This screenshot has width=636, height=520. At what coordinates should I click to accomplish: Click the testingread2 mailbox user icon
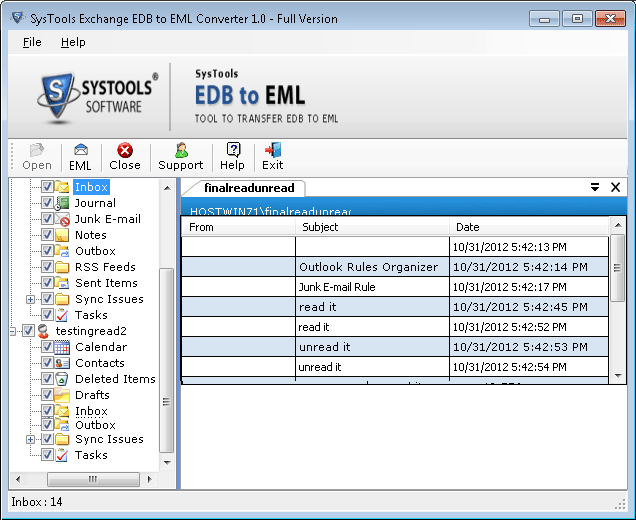(x=43, y=331)
